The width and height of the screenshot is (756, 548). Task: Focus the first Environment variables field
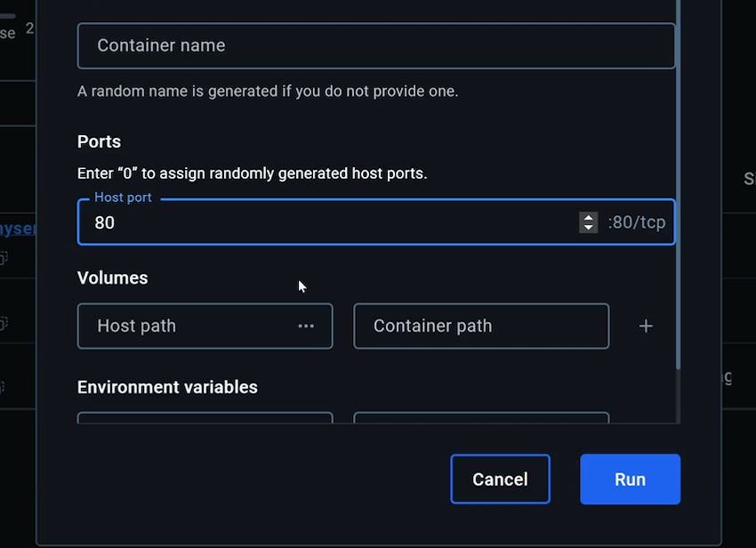[x=205, y=418]
